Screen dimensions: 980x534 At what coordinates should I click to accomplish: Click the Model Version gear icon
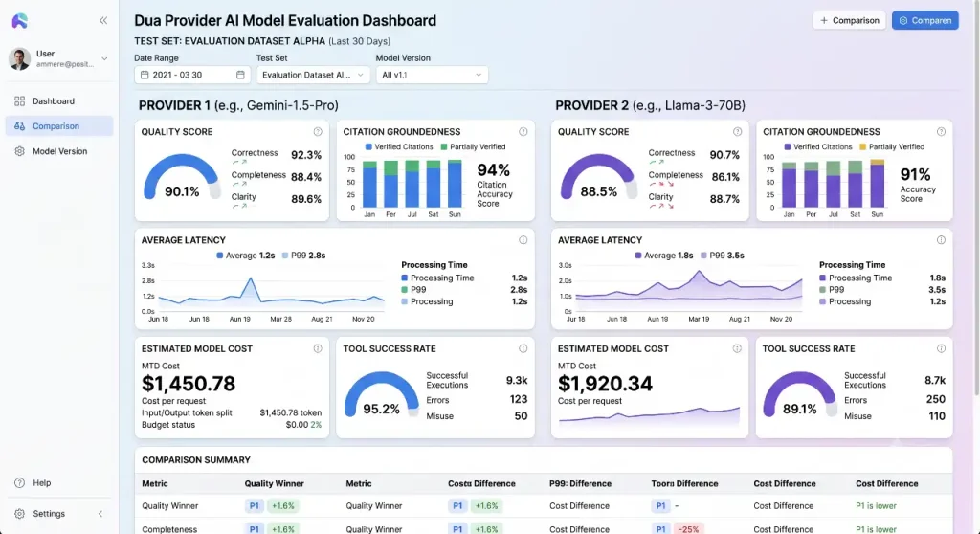[x=19, y=151]
